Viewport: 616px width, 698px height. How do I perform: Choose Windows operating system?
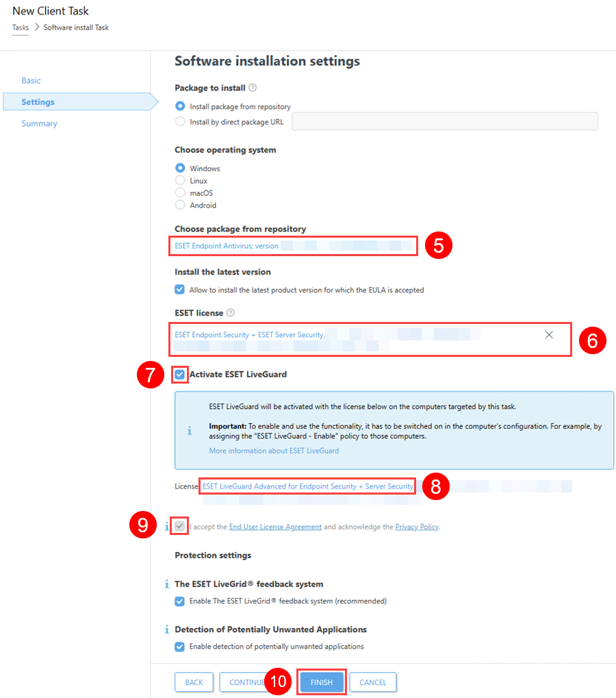[x=180, y=168]
